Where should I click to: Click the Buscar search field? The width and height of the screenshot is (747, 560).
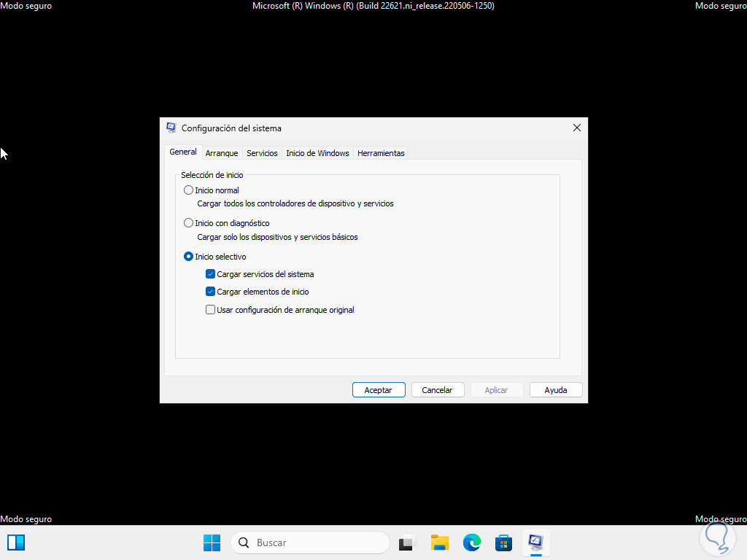point(309,542)
